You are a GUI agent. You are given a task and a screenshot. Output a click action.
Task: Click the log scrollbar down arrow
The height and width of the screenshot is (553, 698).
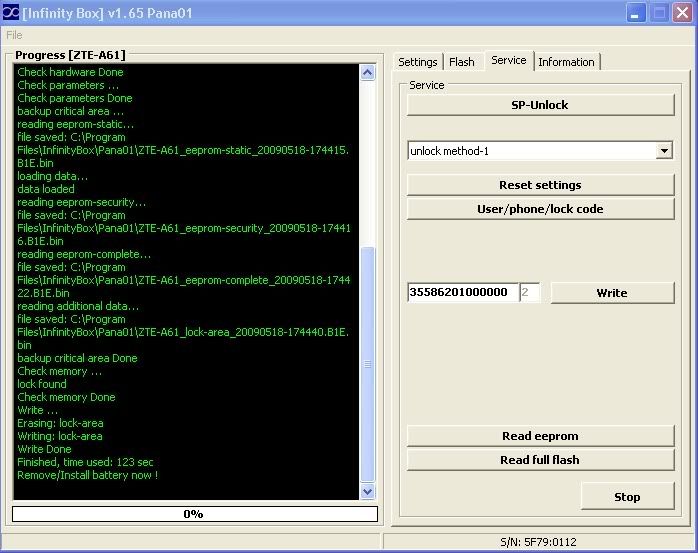click(368, 492)
